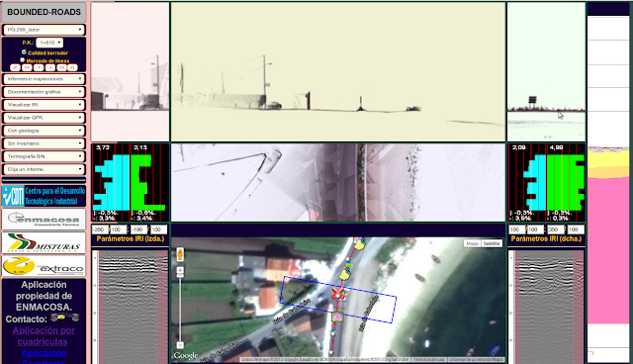Expand the P.K. kilometre point dropdown
The width and height of the screenshot is (633, 364).
click(x=49, y=43)
